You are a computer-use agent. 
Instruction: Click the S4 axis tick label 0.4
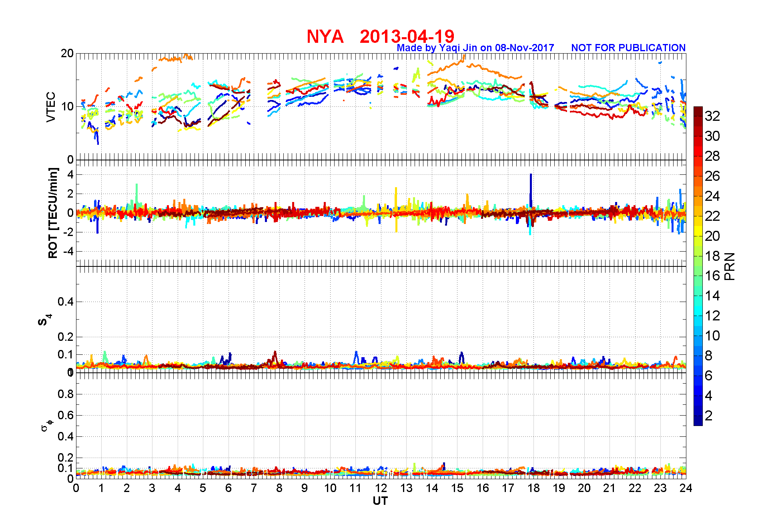tap(66, 302)
